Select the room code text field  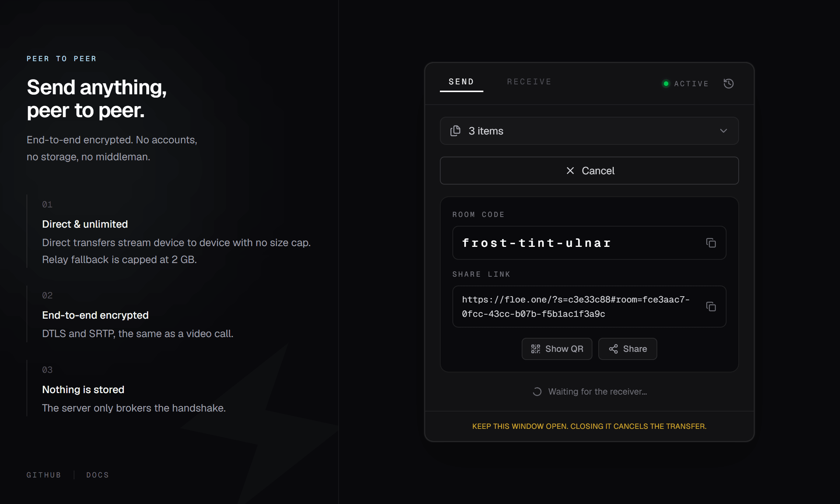point(589,243)
